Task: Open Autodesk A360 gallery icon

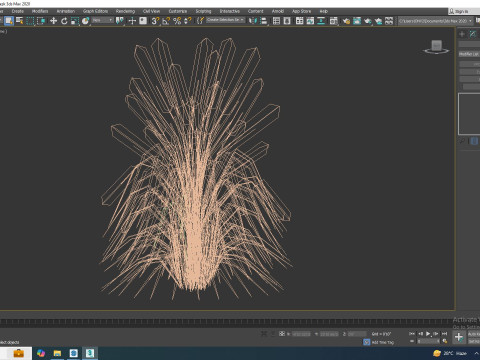Action: pos(389,21)
